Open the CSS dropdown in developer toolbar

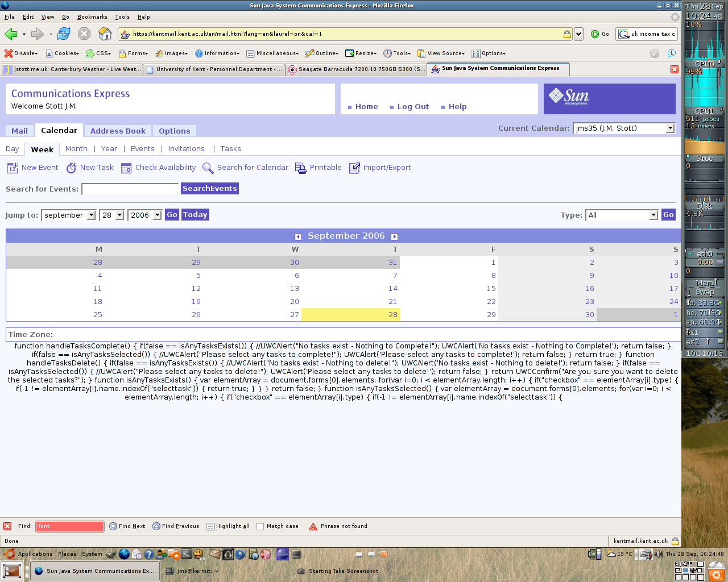[99, 53]
